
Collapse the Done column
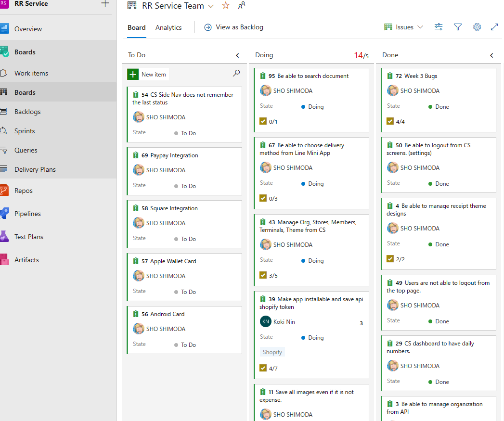(491, 55)
